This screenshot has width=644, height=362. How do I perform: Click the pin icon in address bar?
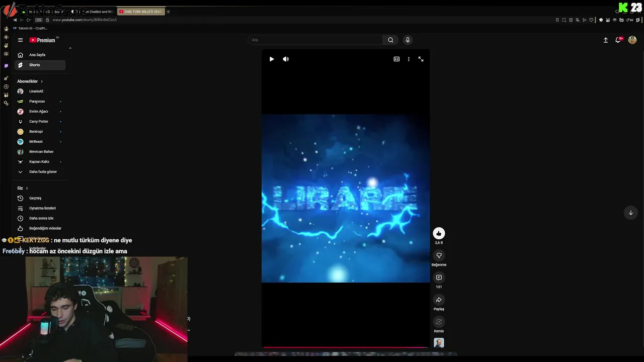[x=557, y=20]
